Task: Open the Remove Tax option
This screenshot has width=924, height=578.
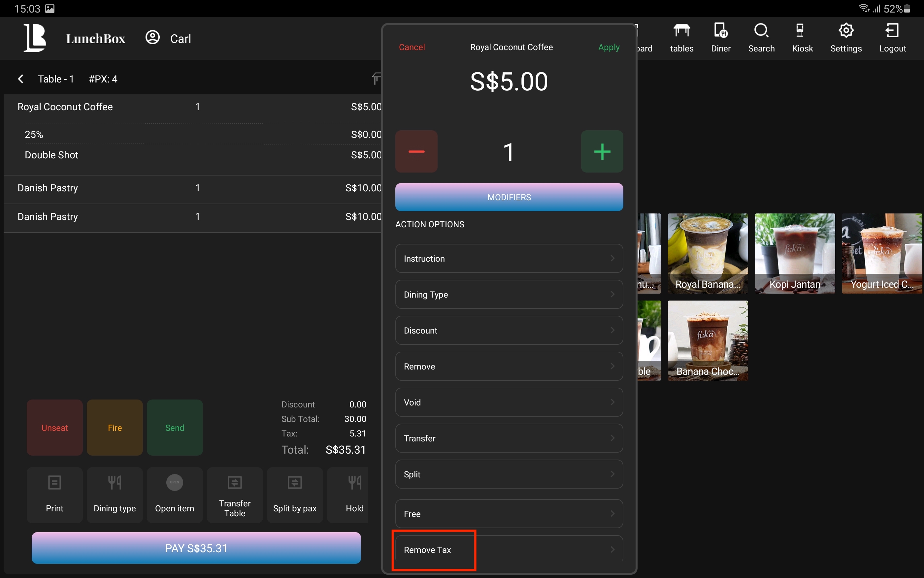Action: (509, 549)
